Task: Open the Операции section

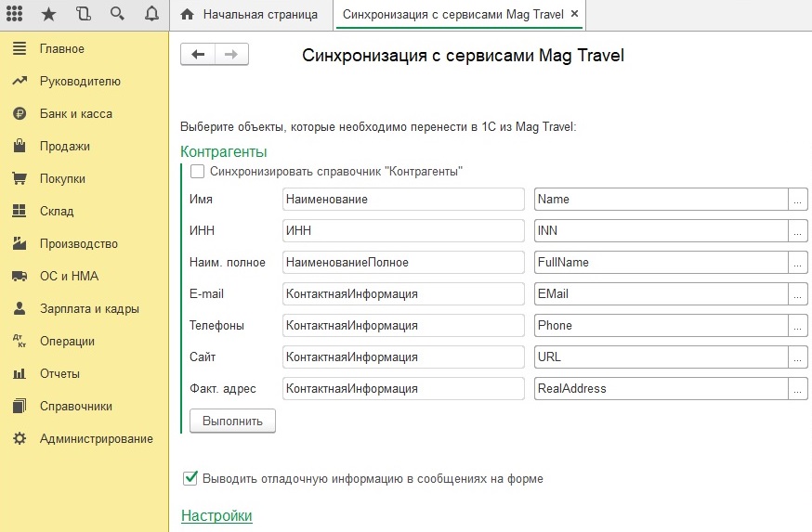Action: pos(67,341)
